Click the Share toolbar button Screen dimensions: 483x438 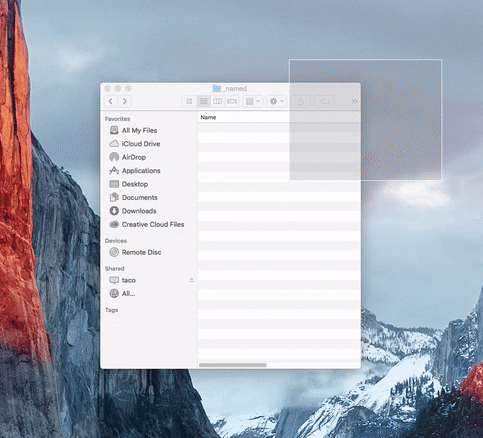click(300, 101)
